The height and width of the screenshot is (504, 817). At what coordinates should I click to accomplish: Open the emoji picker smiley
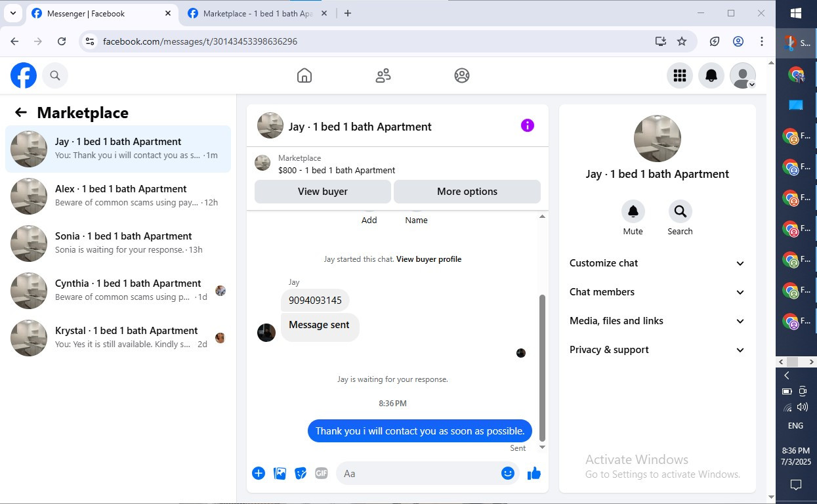(508, 473)
